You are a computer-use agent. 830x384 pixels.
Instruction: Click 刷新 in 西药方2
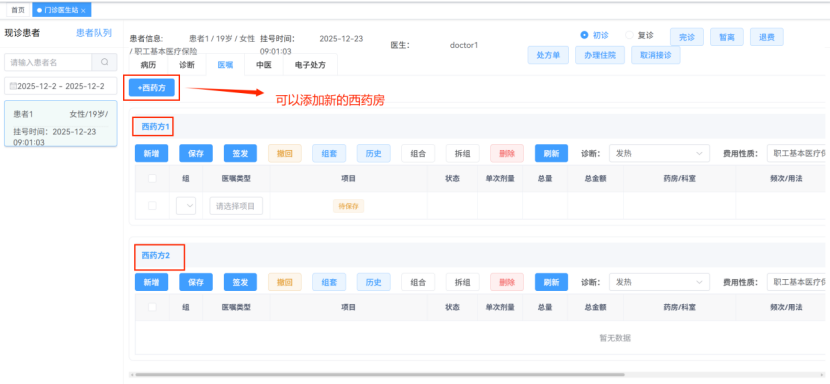552,282
